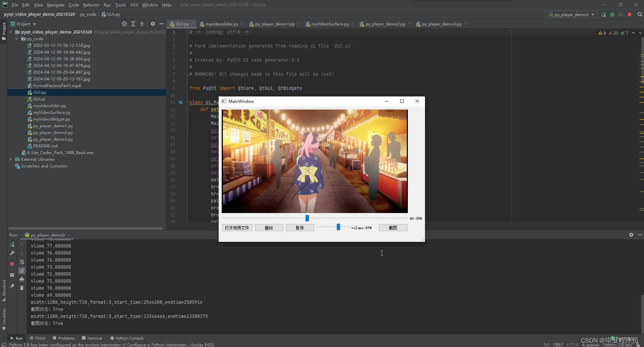
Task: Click the 暂停 pause button
Action: point(300,228)
